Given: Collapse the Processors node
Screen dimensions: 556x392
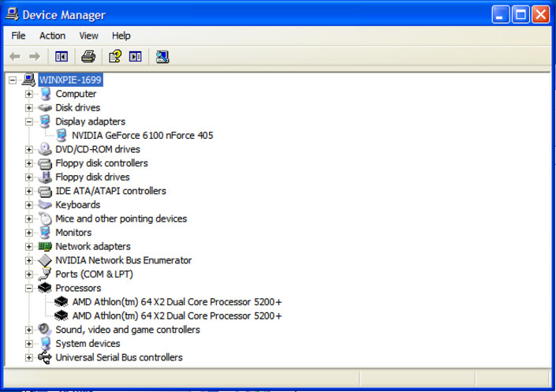Looking at the screenshot, I should [x=29, y=288].
